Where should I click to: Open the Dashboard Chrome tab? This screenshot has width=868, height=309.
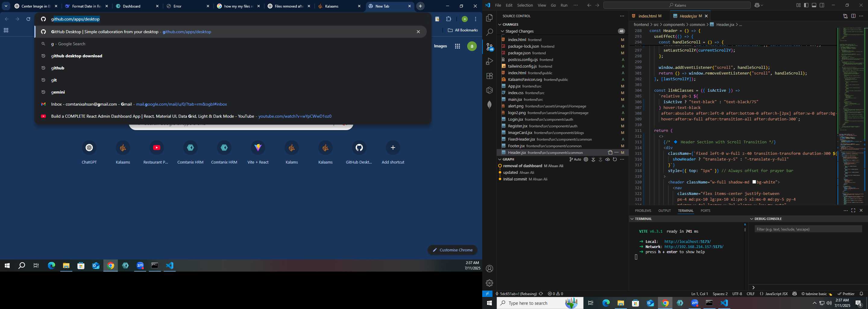point(137,6)
